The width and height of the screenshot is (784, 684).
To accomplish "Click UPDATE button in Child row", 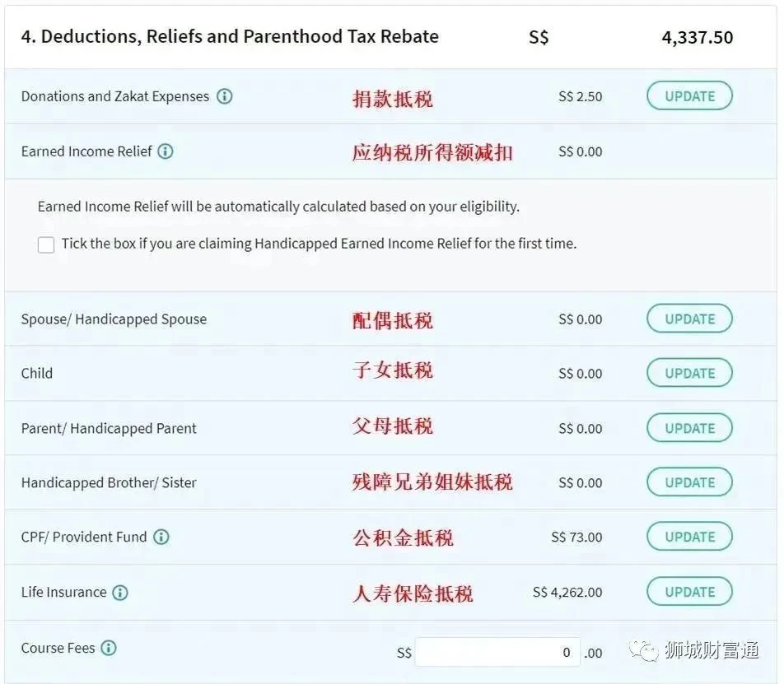I will point(689,373).
